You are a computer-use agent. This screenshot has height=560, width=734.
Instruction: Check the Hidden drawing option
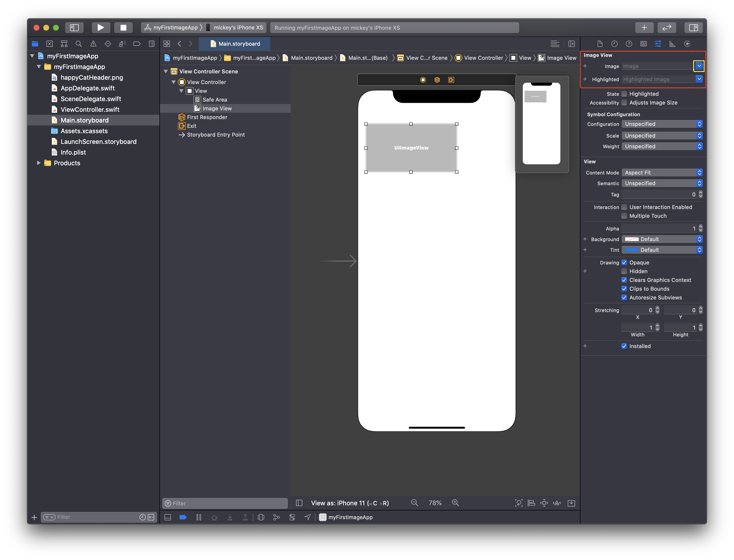[x=624, y=271]
